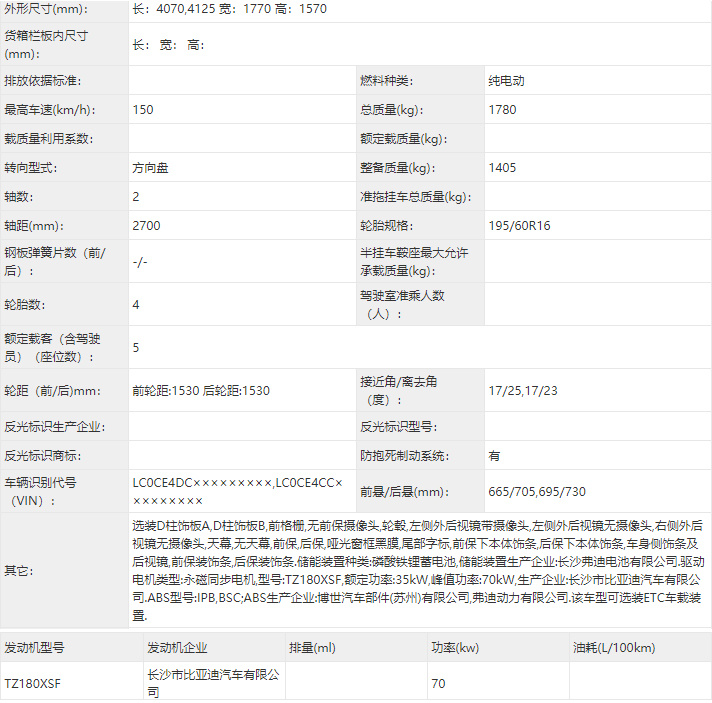Select the wheelbase value 2700
The width and height of the screenshot is (712, 703).
tap(146, 226)
